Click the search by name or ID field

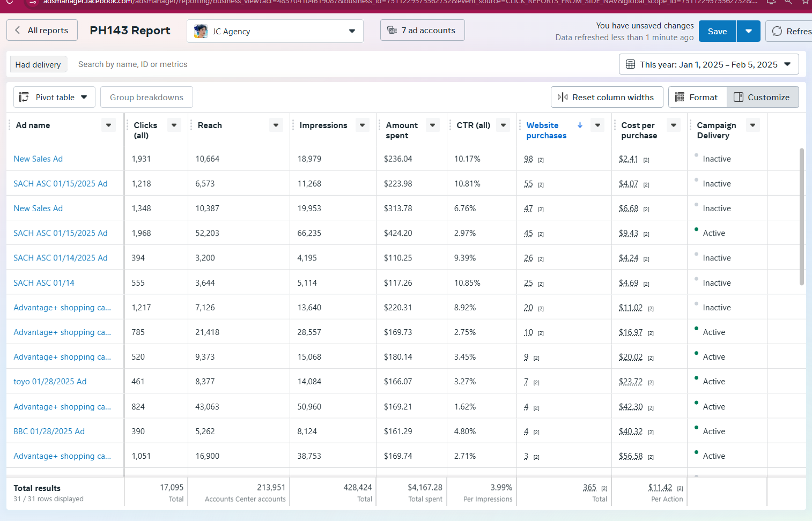[132, 64]
